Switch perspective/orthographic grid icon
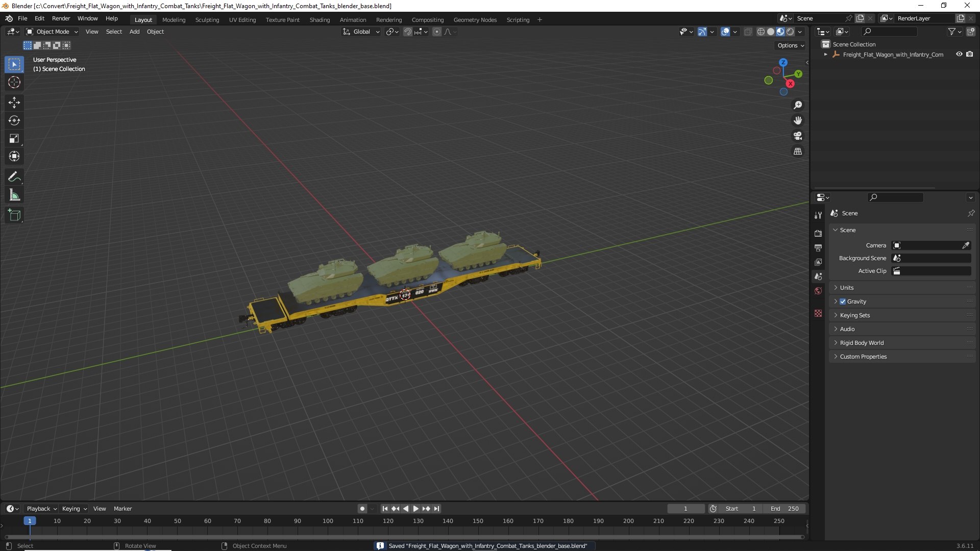 coord(798,152)
